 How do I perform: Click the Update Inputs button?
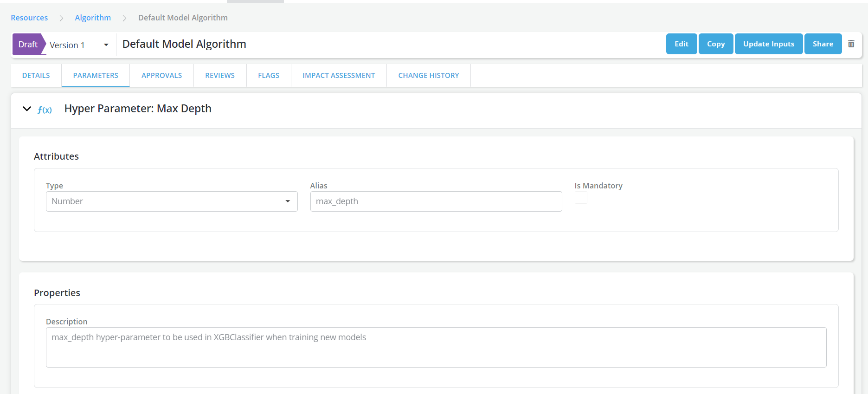point(768,44)
